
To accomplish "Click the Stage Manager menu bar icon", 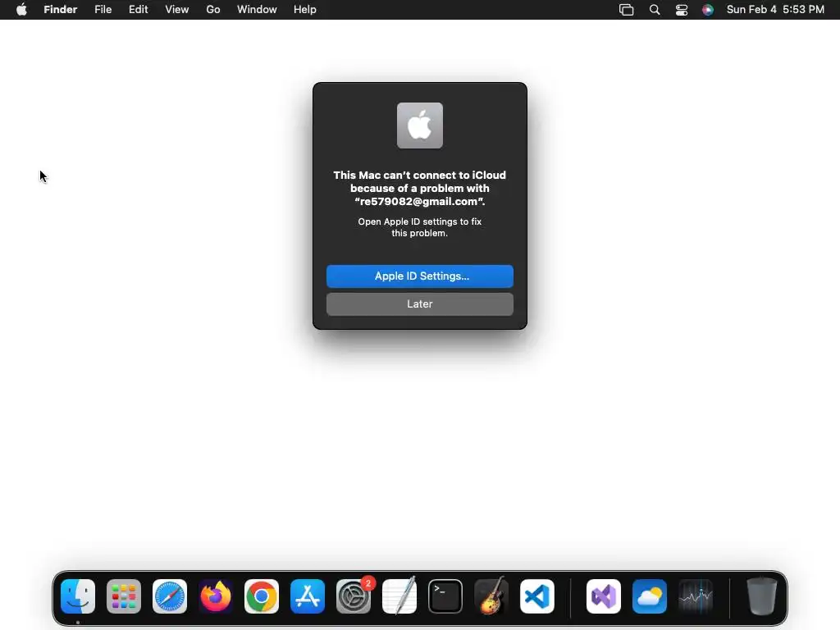I will [x=626, y=10].
